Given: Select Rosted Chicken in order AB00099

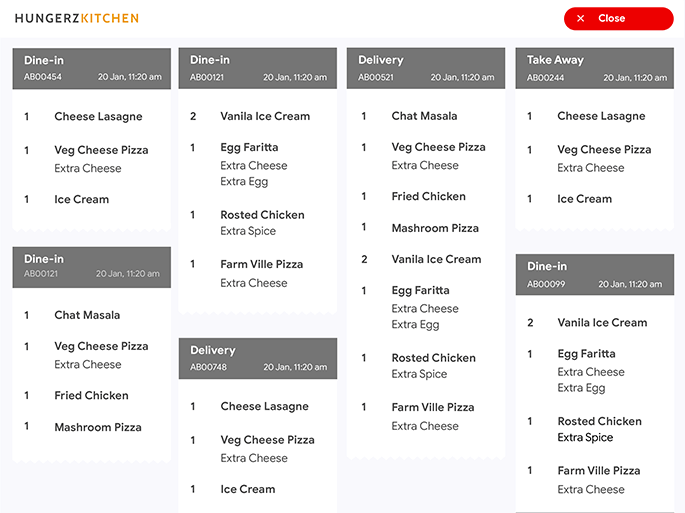Looking at the screenshot, I should point(599,421).
